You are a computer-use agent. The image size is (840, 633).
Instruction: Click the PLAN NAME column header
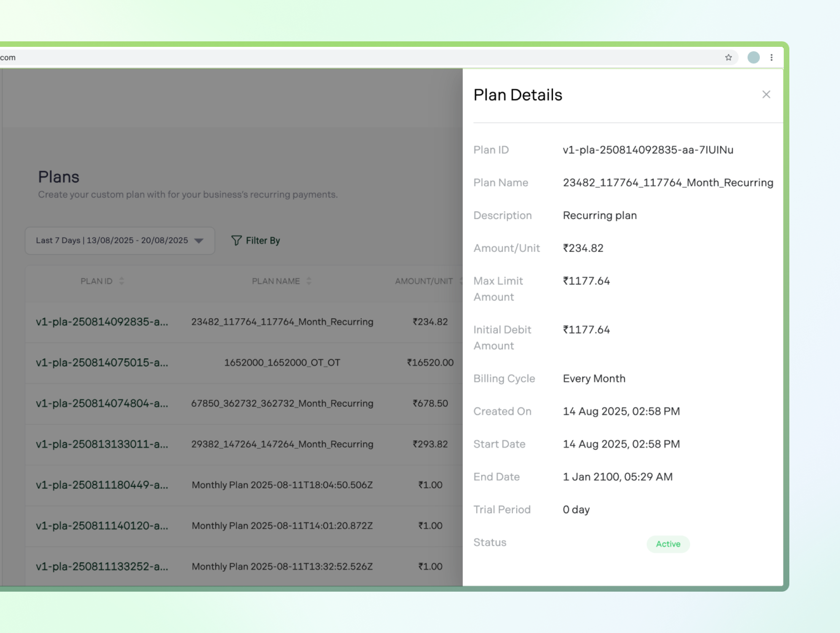(276, 281)
